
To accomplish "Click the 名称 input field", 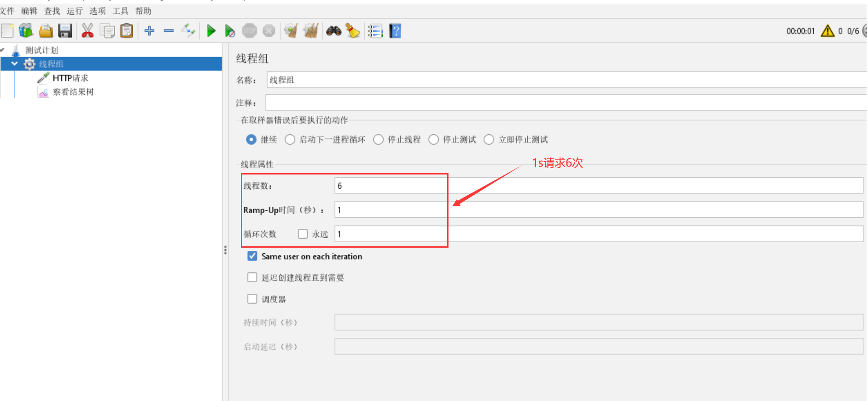I will tap(566, 80).
